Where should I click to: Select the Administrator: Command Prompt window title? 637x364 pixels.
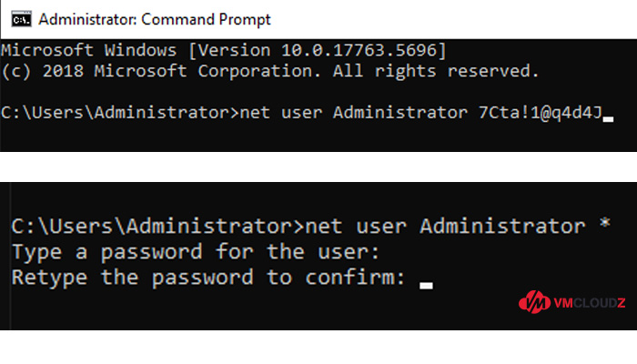coord(155,19)
